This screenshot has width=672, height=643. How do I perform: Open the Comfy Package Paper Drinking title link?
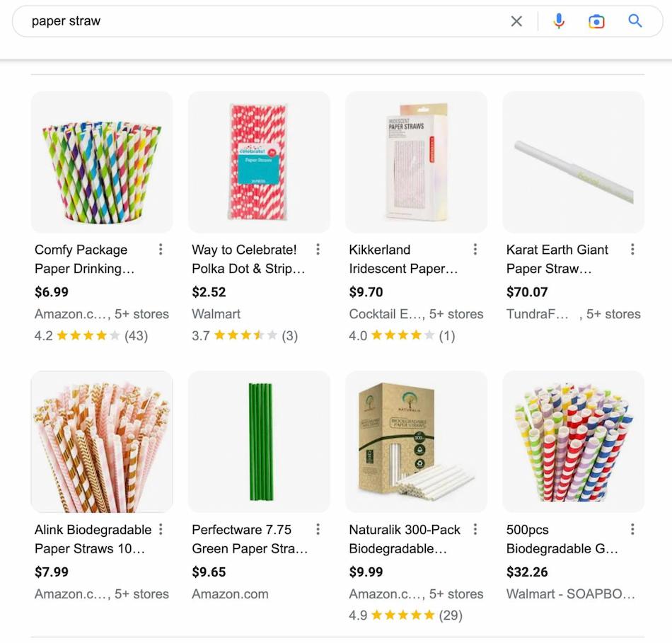(x=83, y=259)
